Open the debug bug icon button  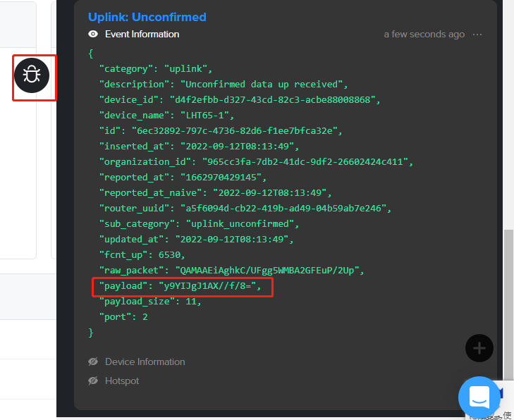(32, 75)
